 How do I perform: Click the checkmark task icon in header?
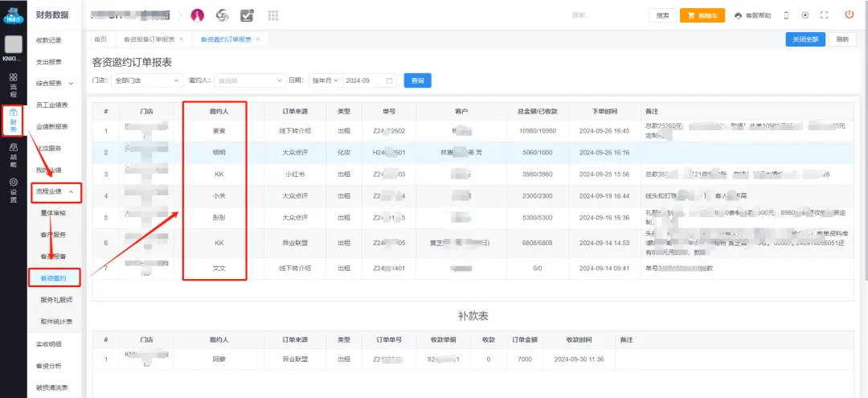248,15
